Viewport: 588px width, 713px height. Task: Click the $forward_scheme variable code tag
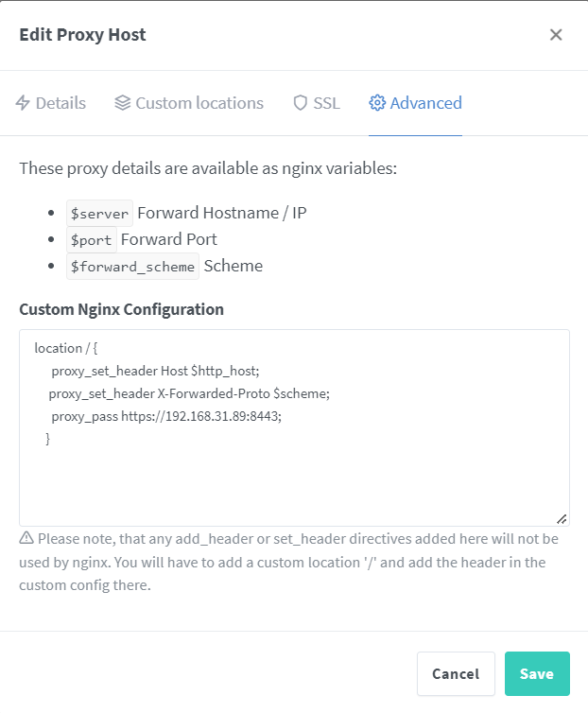[132, 267]
